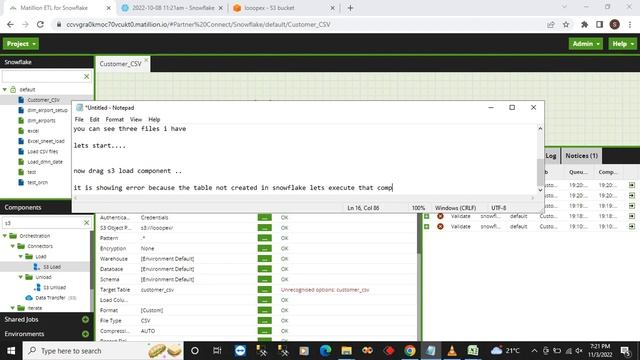The image size is (640, 360).
Task: Clear the s3 components search filter
Action: coord(87,222)
